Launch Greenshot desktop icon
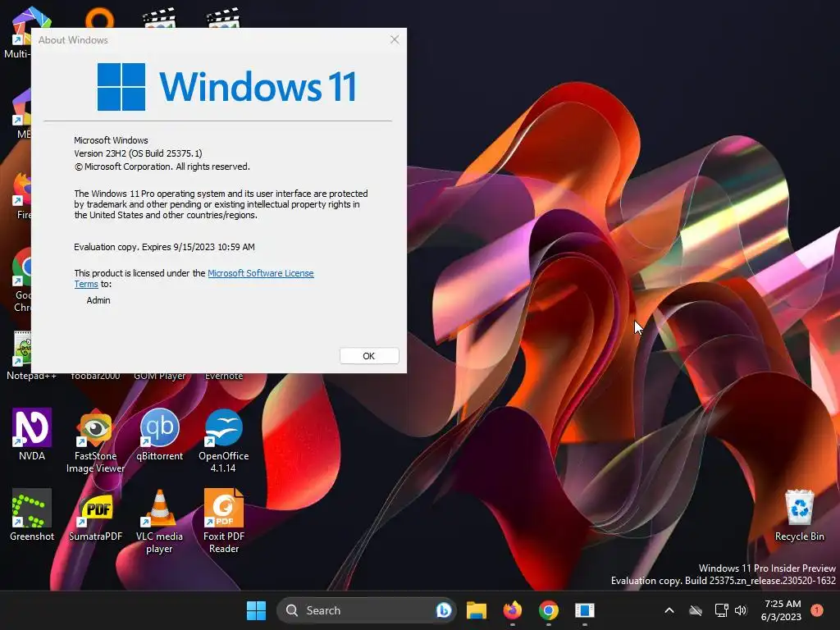Screen dimensions: 840x630 coord(32,515)
